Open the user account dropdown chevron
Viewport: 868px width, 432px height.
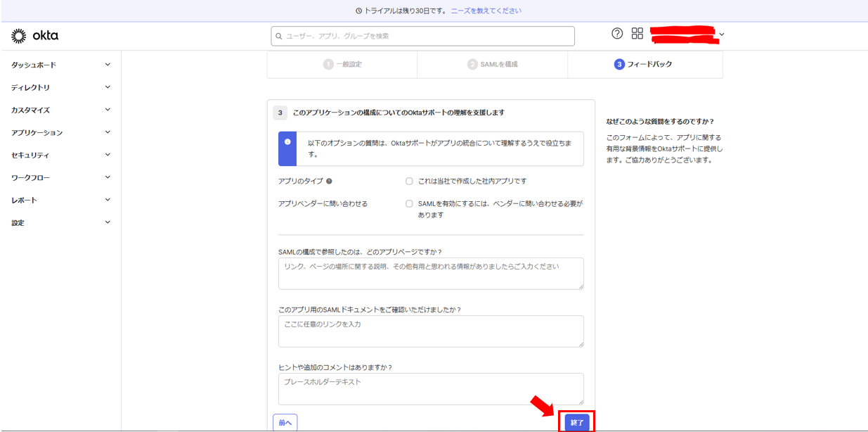point(722,34)
